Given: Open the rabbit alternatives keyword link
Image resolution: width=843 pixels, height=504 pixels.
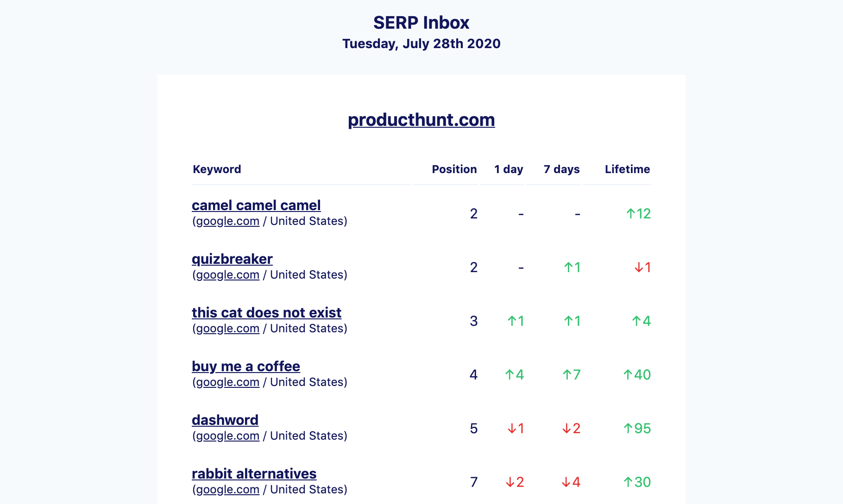Looking at the screenshot, I should [x=254, y=473].
